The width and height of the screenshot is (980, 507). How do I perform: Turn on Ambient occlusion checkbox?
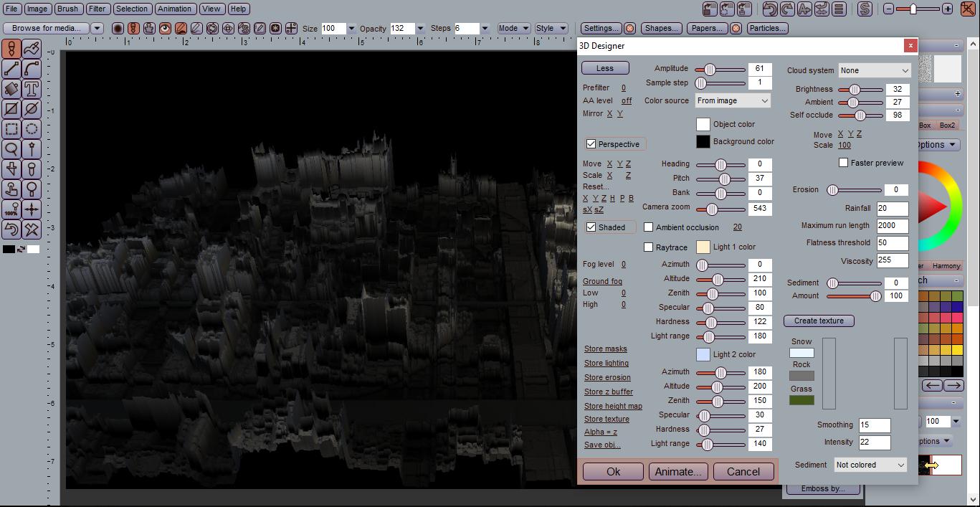[x=649, y=227]
